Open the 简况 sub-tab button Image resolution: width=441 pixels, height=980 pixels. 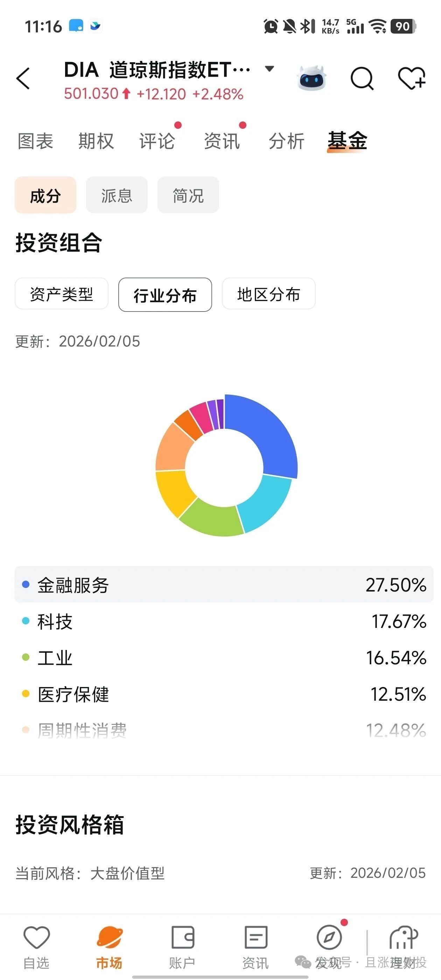pos(188,195)
